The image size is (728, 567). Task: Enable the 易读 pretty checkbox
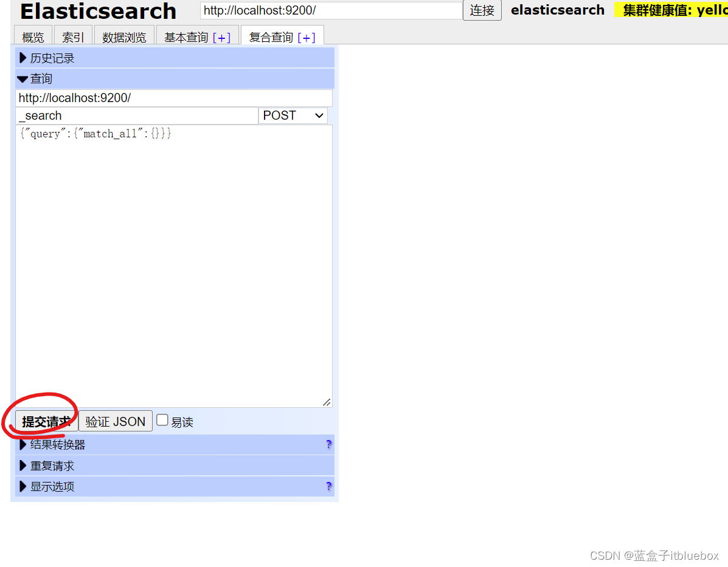[x=162, y=420]
